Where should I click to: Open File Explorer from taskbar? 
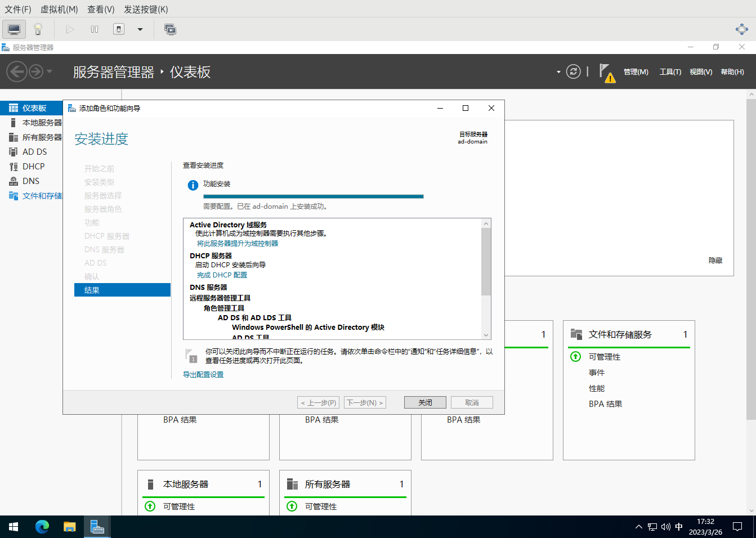(69, 527)
